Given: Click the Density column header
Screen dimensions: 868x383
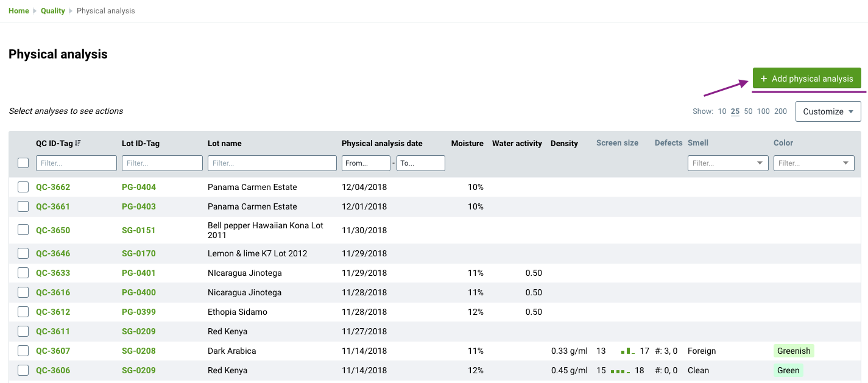Looking at the screenshot, I should click(x=564, y=144).
